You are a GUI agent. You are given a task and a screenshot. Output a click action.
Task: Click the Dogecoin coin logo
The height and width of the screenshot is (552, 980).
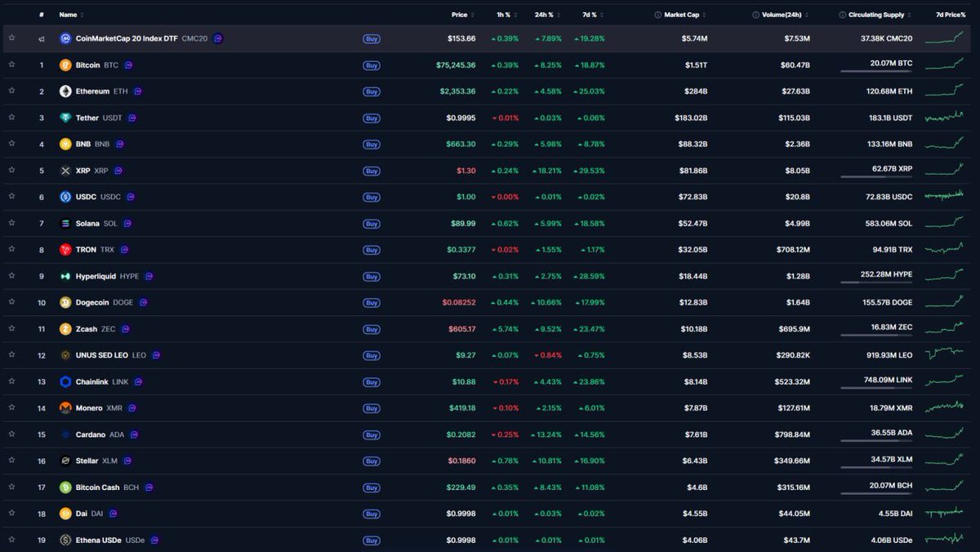tap(65, 303)
